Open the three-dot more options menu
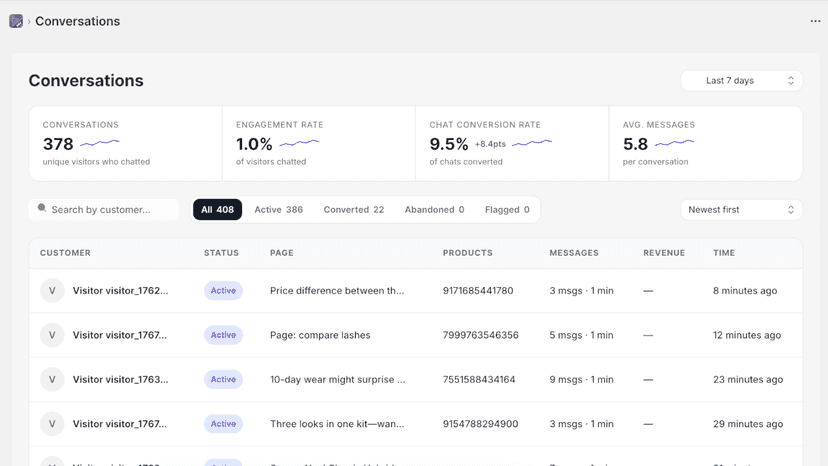Screen dimensions: 828x466 [815, 21]
